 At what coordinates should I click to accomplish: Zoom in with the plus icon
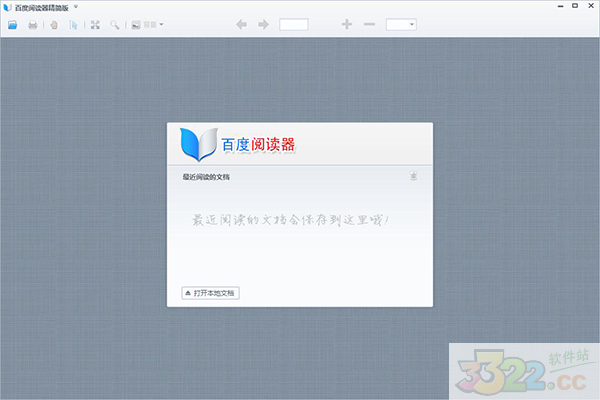click(347, 24)
